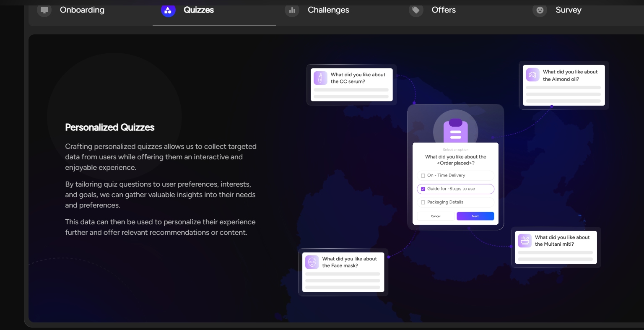
Task: Click the Survey smiley face icon
Action: coord(540,10)
